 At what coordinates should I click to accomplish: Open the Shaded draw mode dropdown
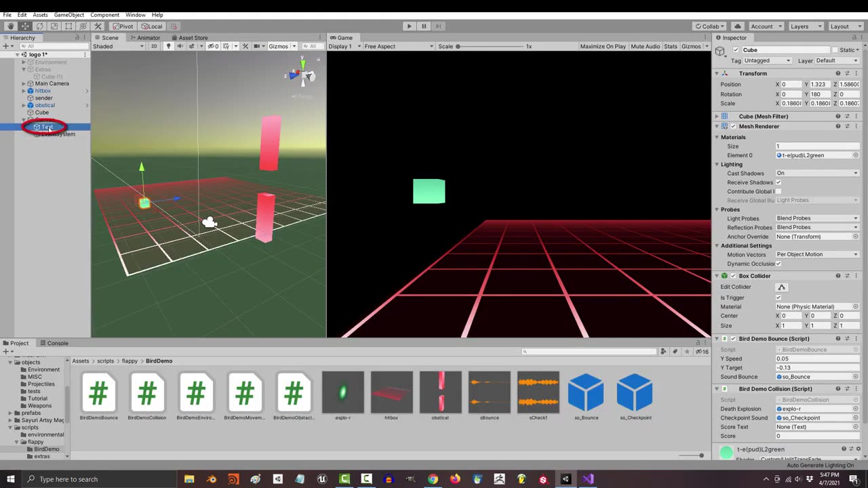pyautogui.click(x=119, y=46)
